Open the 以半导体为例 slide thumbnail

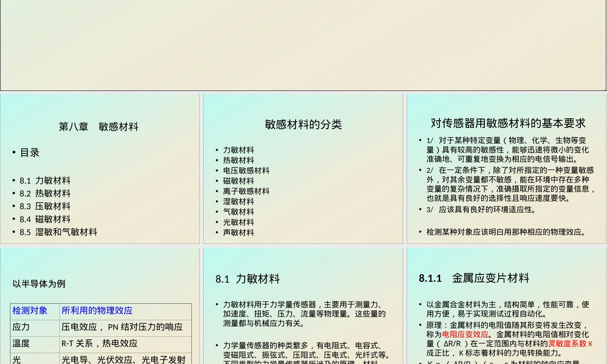coord(100,306)
